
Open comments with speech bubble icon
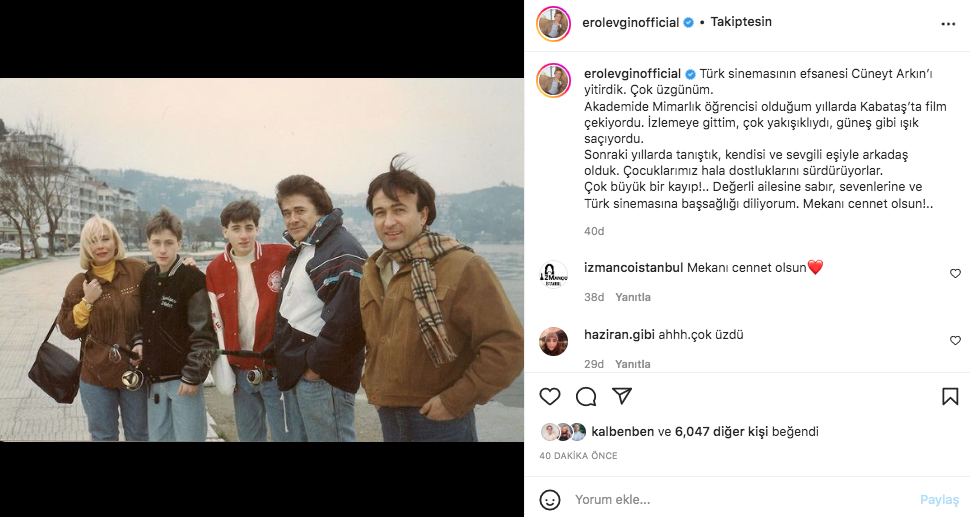click(x=586, y=397)
